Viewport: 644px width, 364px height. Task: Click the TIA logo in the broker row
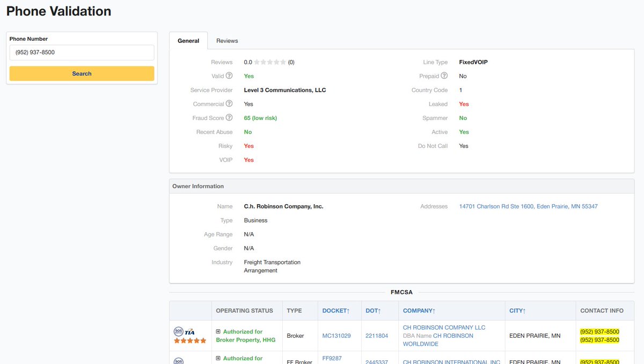coord(189,332)
